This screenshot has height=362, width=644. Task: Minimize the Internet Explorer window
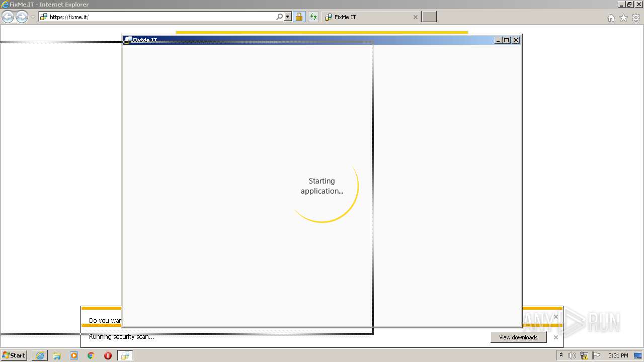[622, 4]
